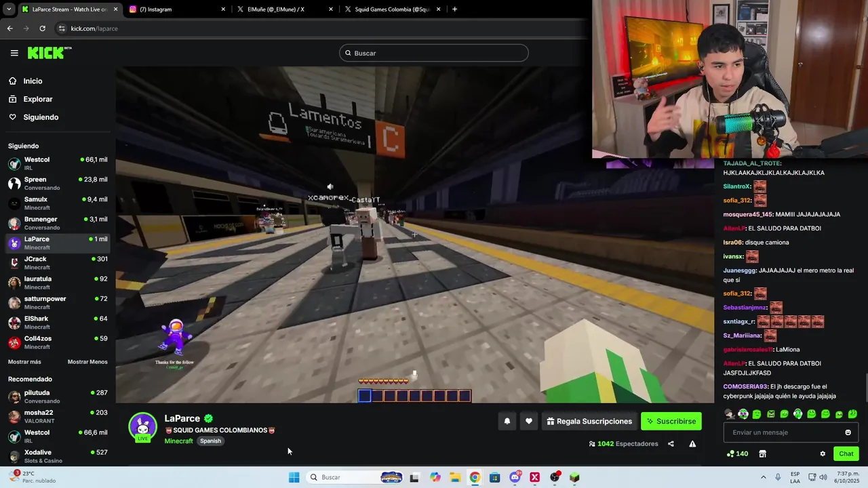This screenshot has height=488, width=868.
Task: Focus the Enviar un mensaje chat input
Action: click(791, 432)
